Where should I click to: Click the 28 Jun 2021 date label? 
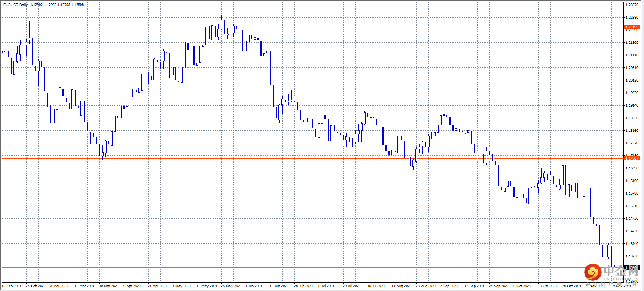point(304,286)
